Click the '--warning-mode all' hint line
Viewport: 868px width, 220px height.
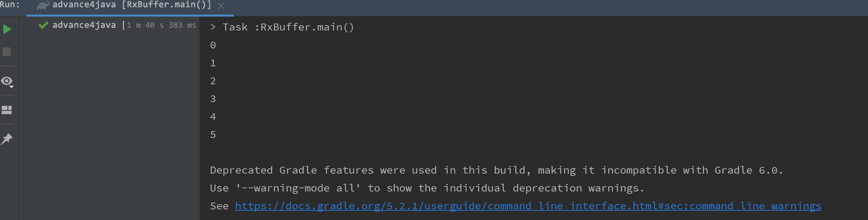click(427, 188)
